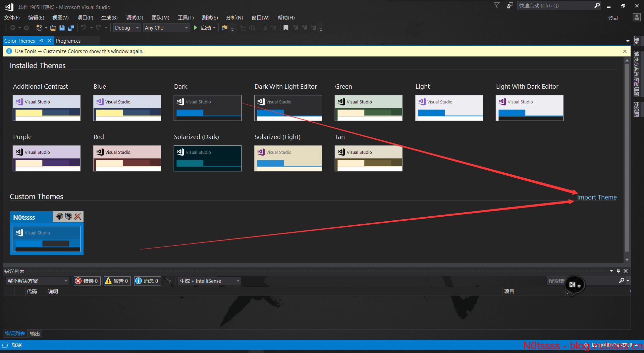This screenshot has height=353, width=644.
Task: Click the themes pane scroll-down arrow
Action: click(627, 260)
